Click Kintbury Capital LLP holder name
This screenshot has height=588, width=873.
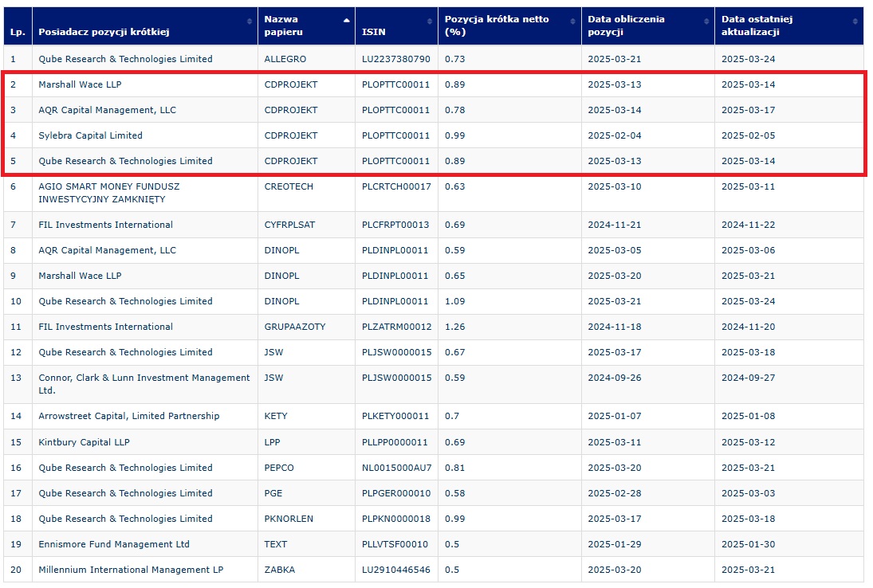[x=84, y=442]
